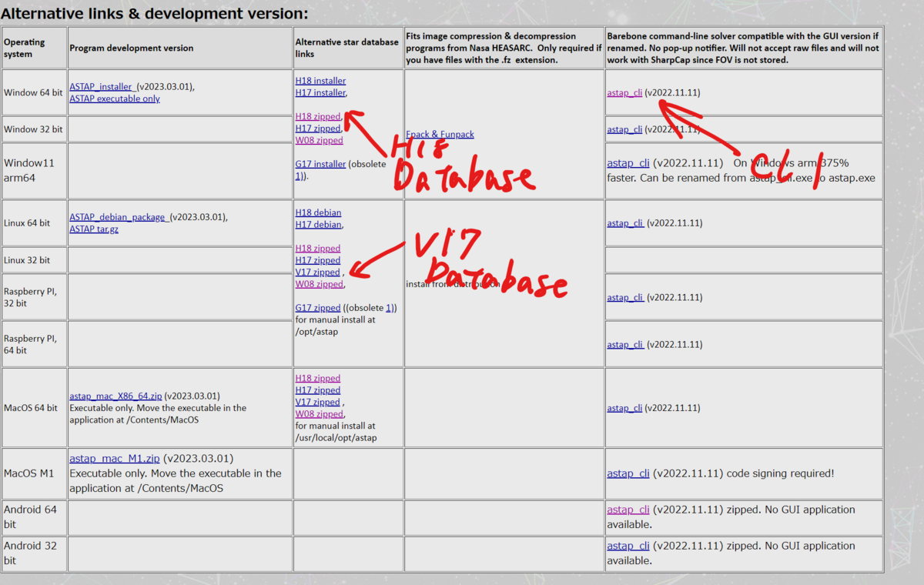Click the 'Android 64 bit' row label
This screenshot has width=924, height=585.
30,516
